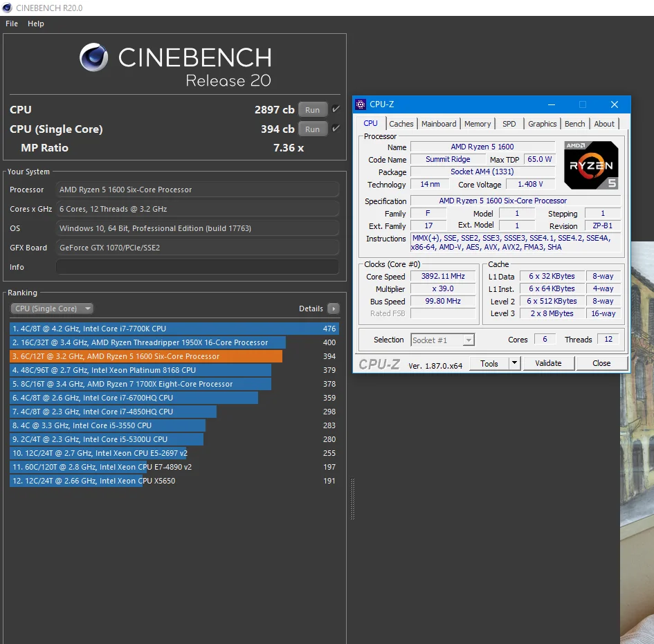The height and width of the screenshot is (644, 654).
Task: Go to the Bench tab
Action: [574, 124]
